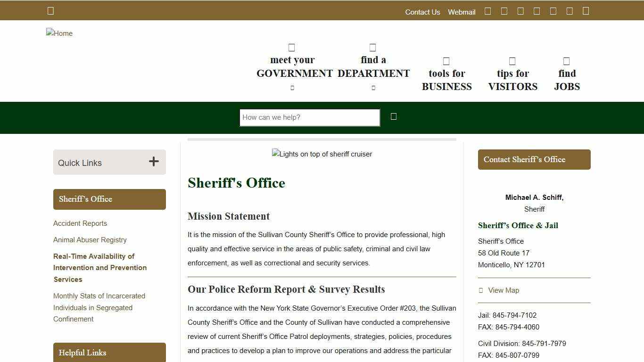Click the icon above meet your GOVERNMENT
644x362 pixels.
tap(291, 47)
